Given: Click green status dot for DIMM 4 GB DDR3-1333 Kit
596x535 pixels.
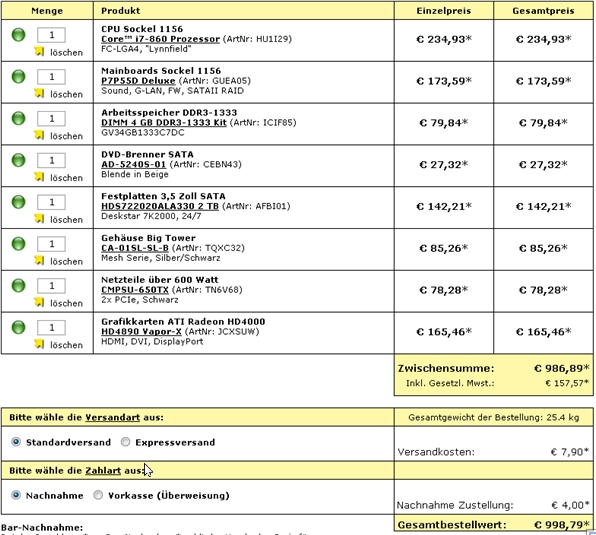Looking at the screenshot, I should point(18,119).
